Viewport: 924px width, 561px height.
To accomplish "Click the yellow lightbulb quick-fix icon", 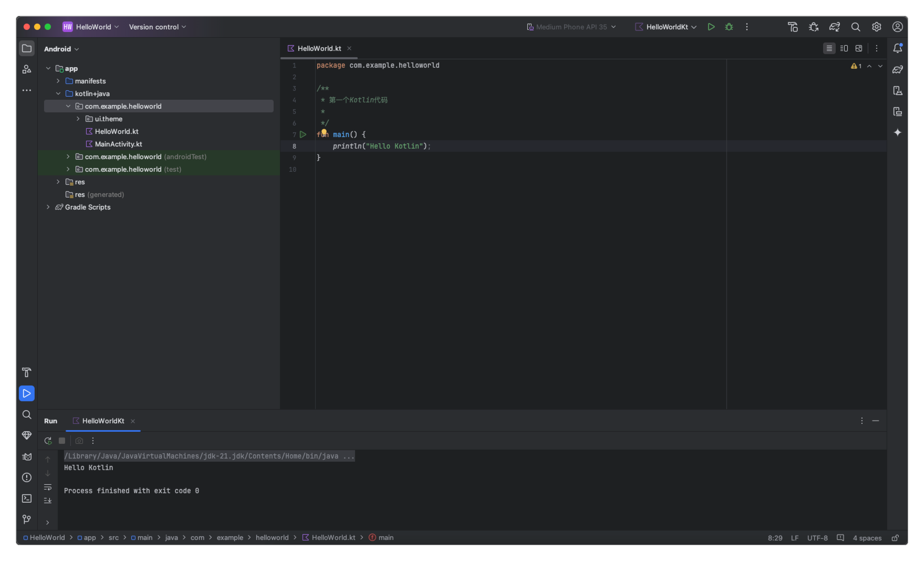I will coord(324,132).
